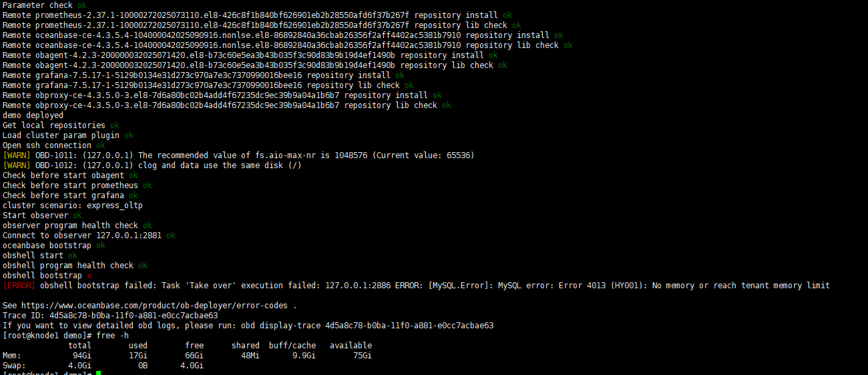The width and height of the screenshot is (868, 375).
Task: Click the red x after obshell bootstrap
Action: 89,276
